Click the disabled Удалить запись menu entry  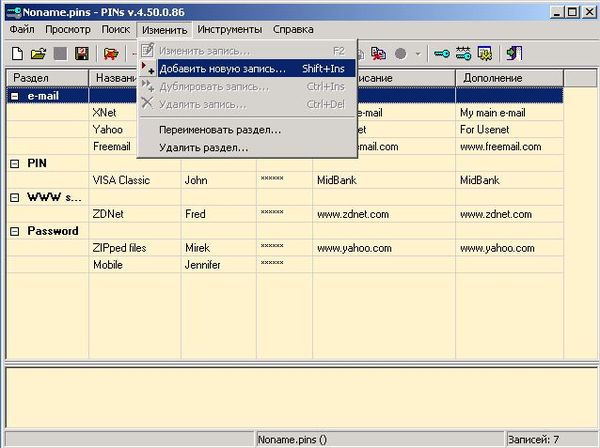[248, 104]
